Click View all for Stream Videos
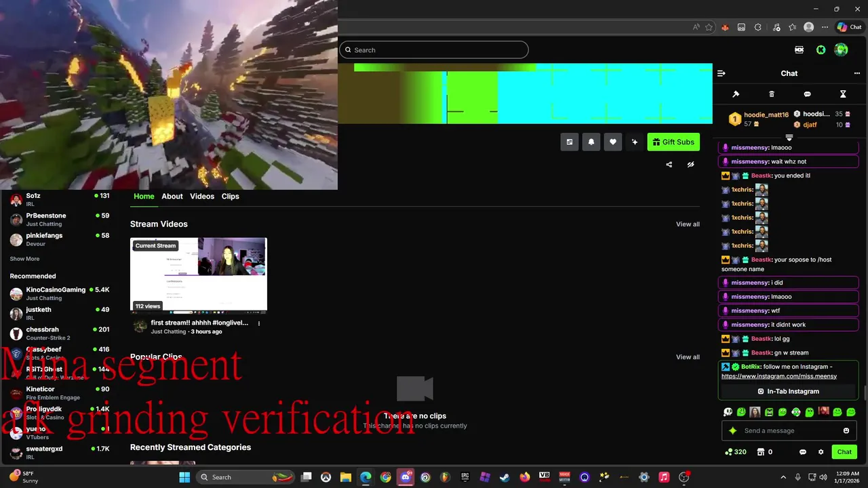 (688, 224)
